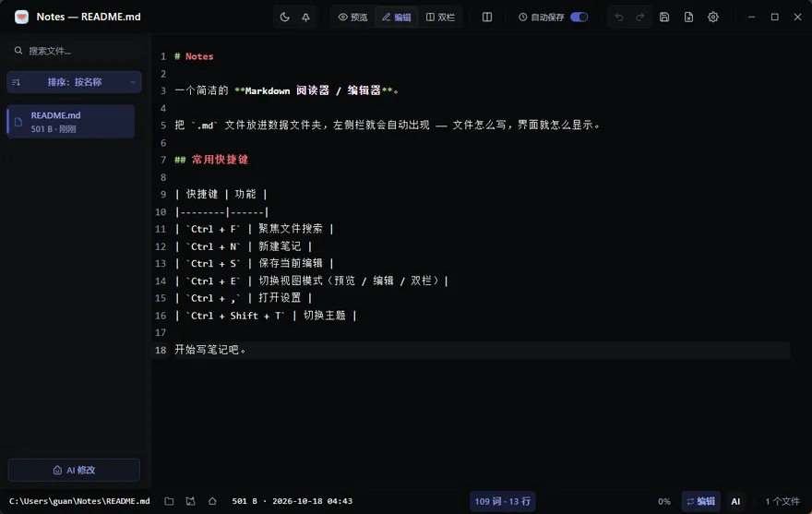This screenshot has width=812, height=514.
Task: Click the ## 常用快捷键 heading line
Action: [211, 160]
